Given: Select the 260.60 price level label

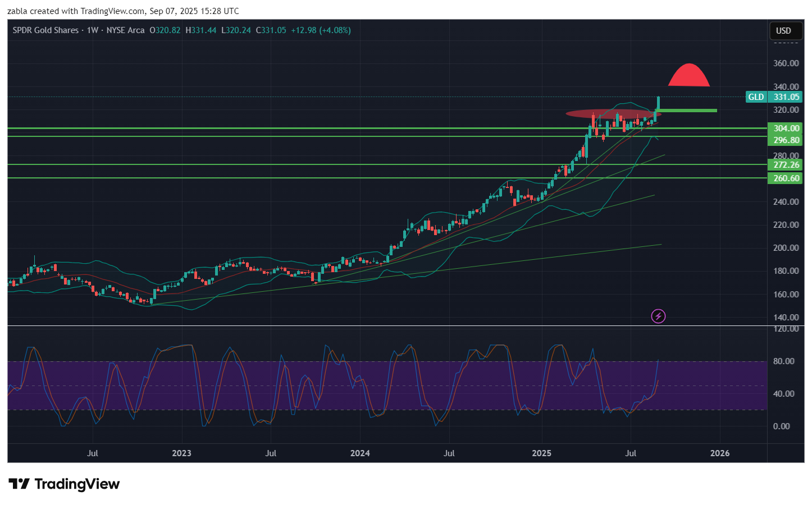Looking at the screenshot, I should 786,178.
